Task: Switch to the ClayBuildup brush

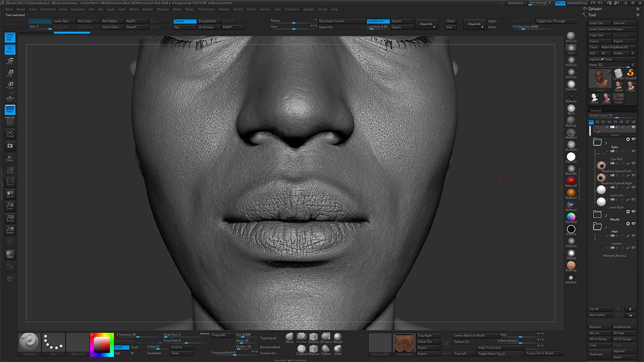Action: click(302, 349)
